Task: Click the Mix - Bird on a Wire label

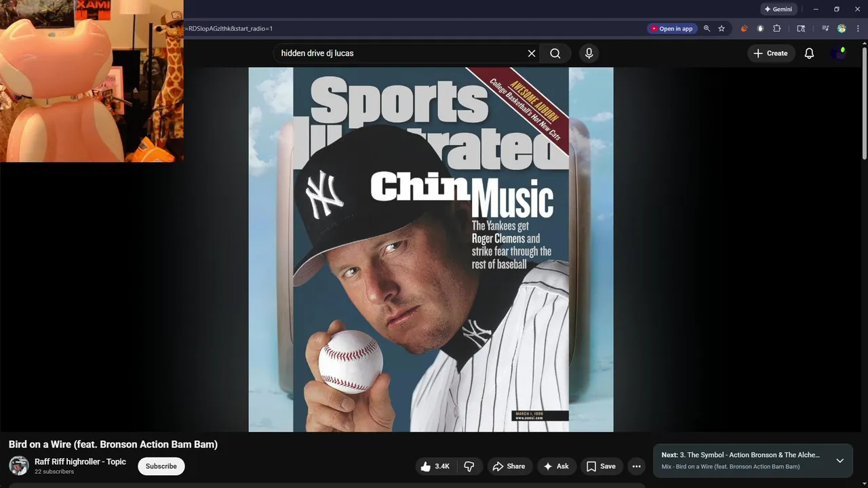Action: coord(730,467)
